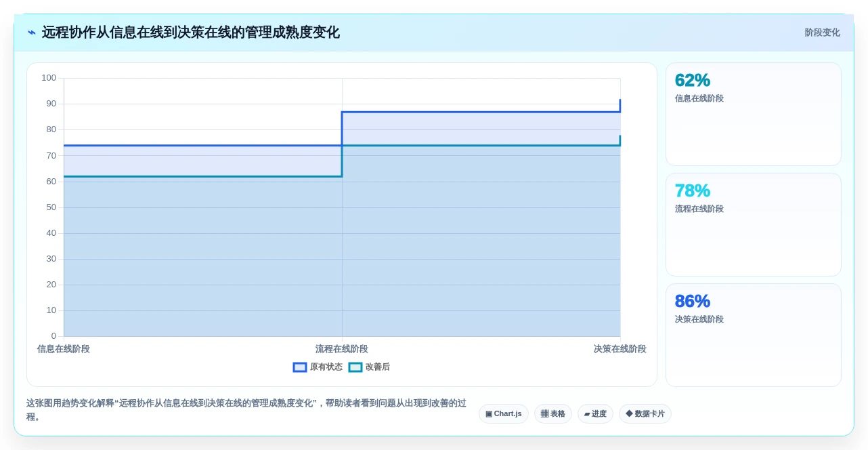Open the 78% 流程在线阶段 card
Screen dimensions: 868x450
pyautogui.click(x=754, y=225)
